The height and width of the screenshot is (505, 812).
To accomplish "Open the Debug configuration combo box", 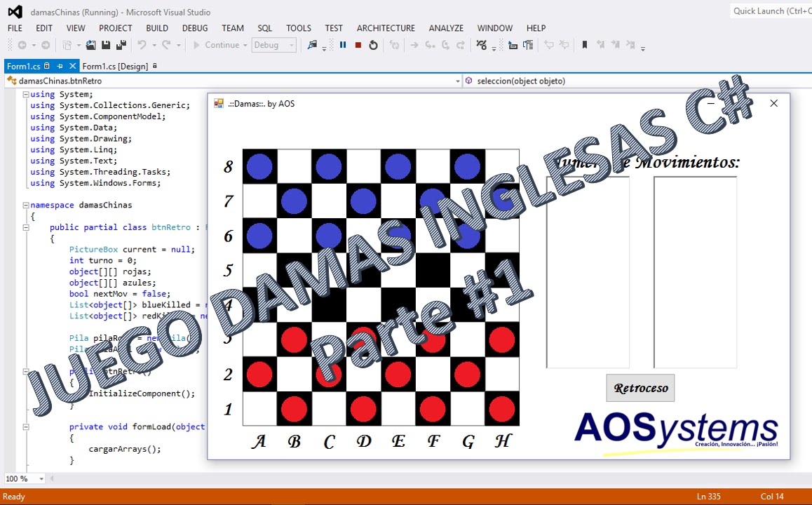I will tap(274, 45).
